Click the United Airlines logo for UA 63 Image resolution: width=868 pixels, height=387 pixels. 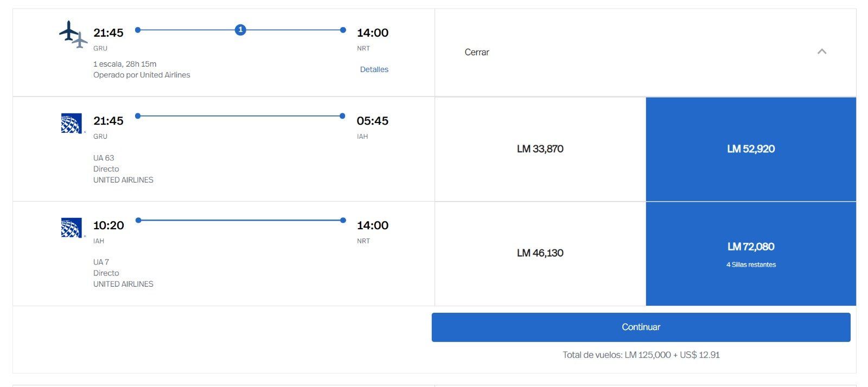(x=72, y=124)
